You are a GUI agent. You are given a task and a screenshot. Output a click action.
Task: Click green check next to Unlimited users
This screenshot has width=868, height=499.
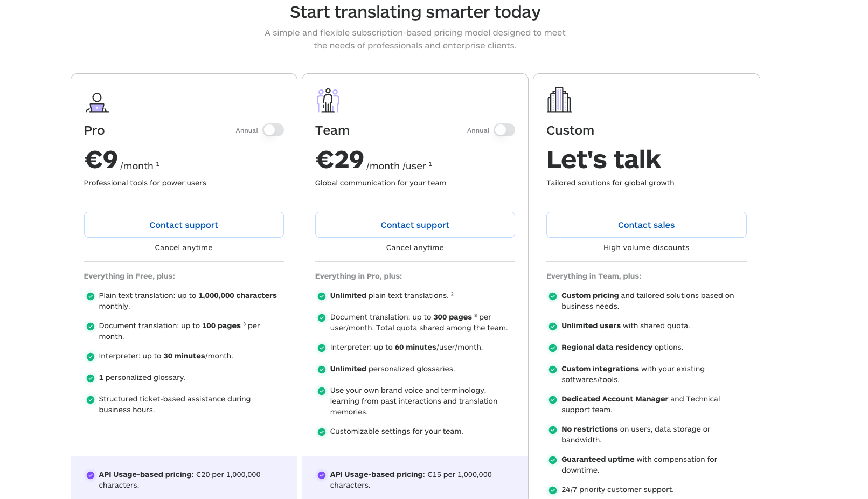552,327
